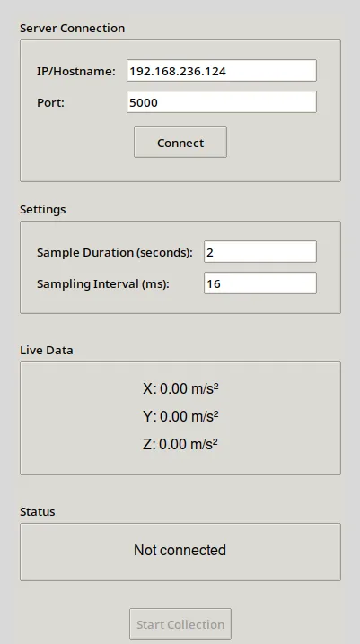Image resolution: width=360 pixels, height=644 pixels.
Task: Focus the Port field showing 5000
Action: click(x=222, y=102)
